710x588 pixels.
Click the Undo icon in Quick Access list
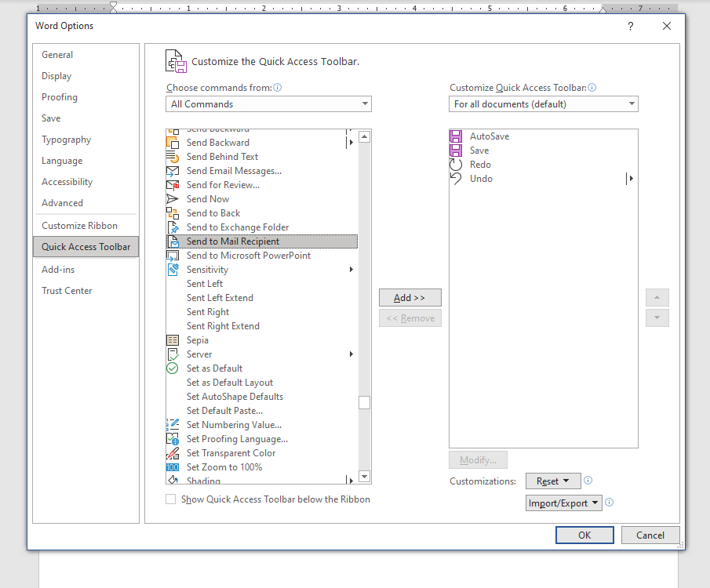456,178
